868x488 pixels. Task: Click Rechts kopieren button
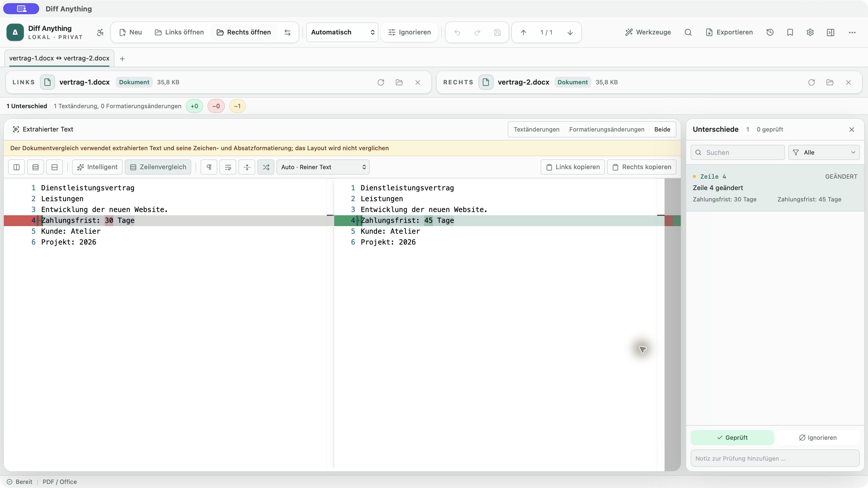642,167
